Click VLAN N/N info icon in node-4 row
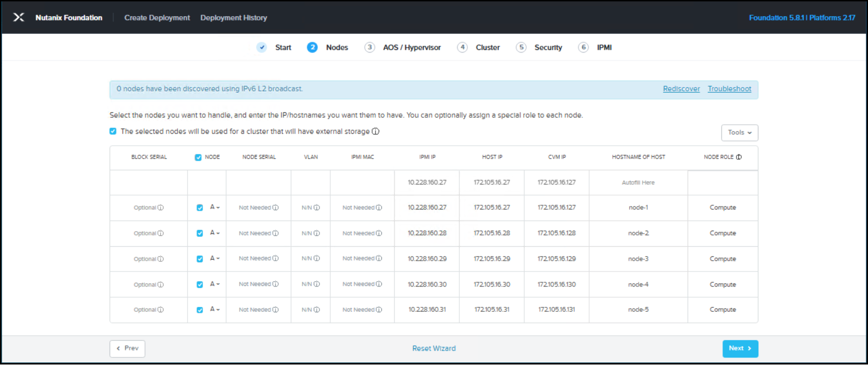 (317, 284)
